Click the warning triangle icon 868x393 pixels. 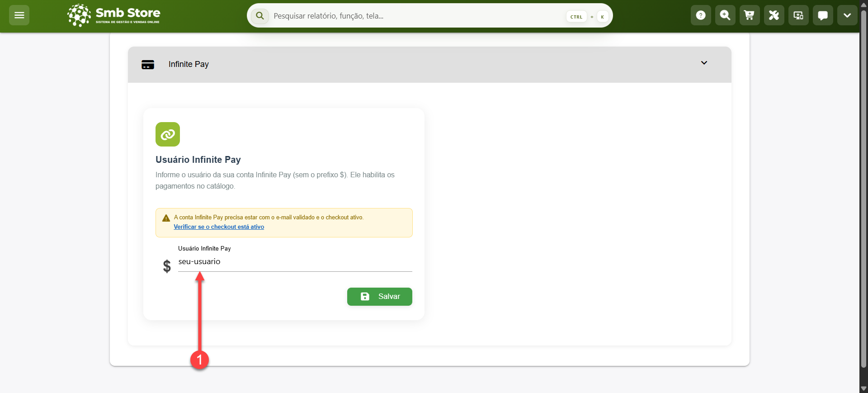166,218
